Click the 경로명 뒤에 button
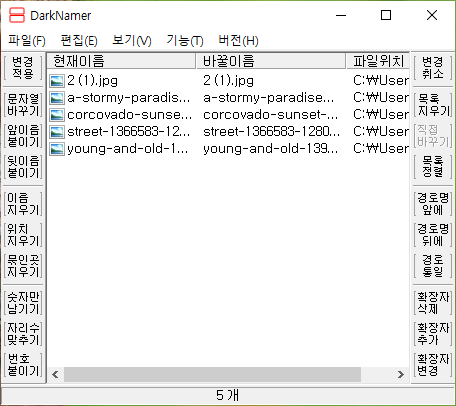Viewport: 456px width, 406px height. pyautogui.click(x=433, y=235)
